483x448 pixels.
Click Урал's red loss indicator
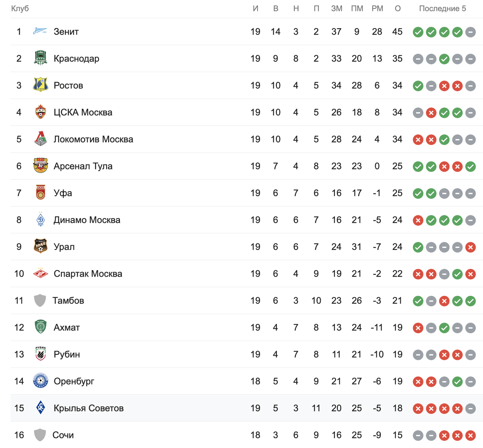(471, 247)
